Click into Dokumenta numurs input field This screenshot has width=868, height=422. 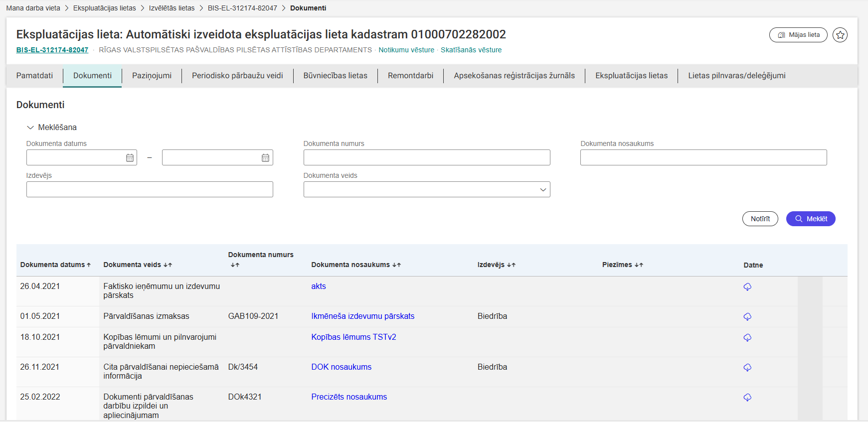point(426,157)
